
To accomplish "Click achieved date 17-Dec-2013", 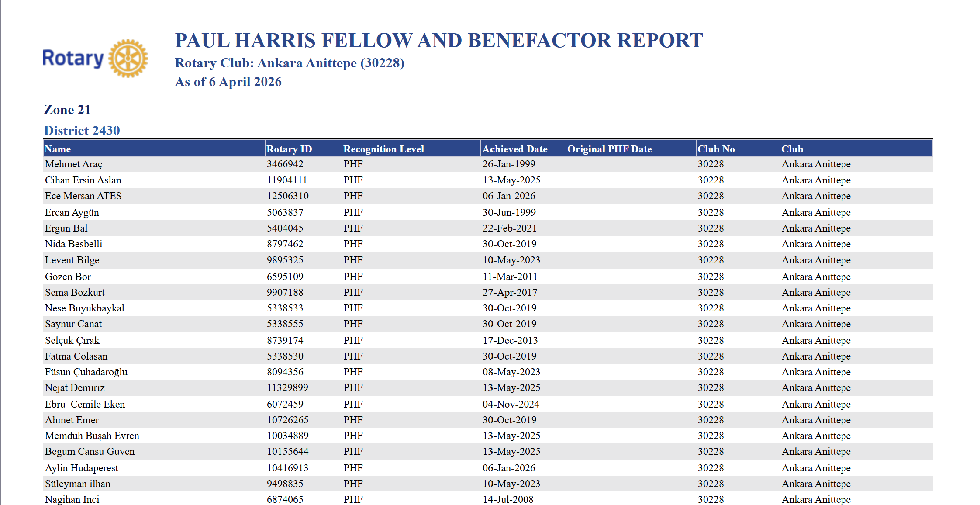I will (x=510, y=340).
